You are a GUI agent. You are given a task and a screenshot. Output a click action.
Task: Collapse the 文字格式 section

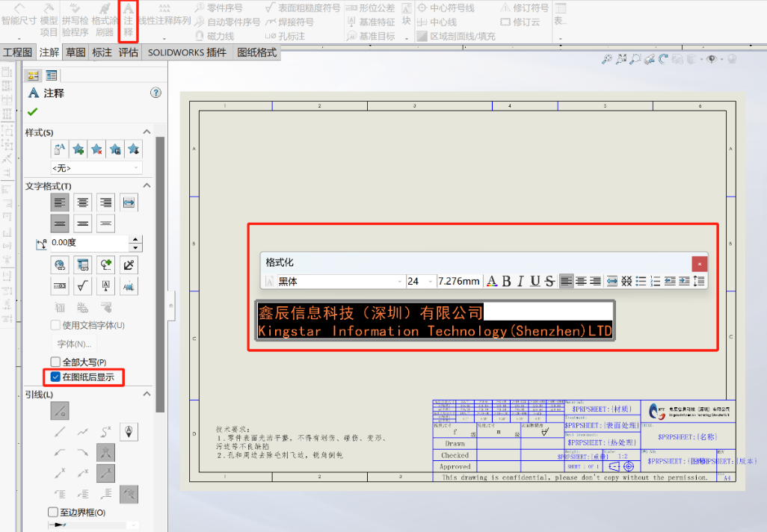147,185
